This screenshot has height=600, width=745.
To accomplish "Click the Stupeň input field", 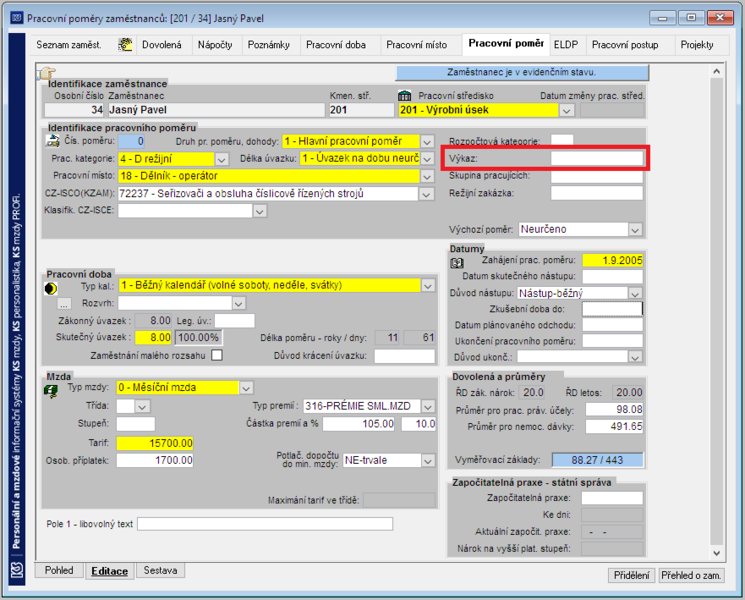I will click(135, 423).
